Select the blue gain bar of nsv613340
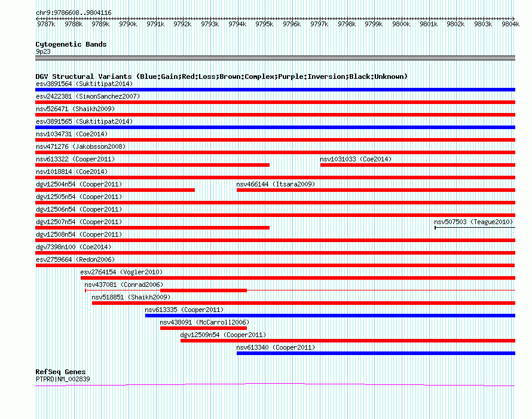The width and height of the screenshot is (532, 419). (376, 353)
